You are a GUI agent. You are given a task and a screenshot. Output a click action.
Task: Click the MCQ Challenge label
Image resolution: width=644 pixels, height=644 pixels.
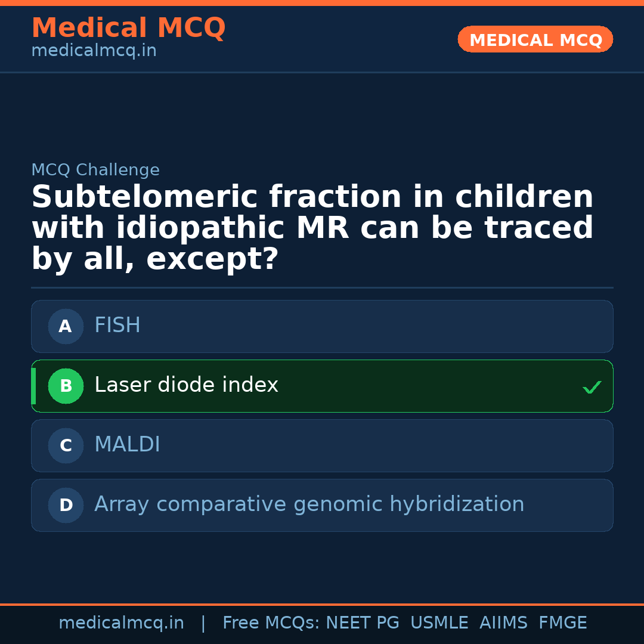95,170
